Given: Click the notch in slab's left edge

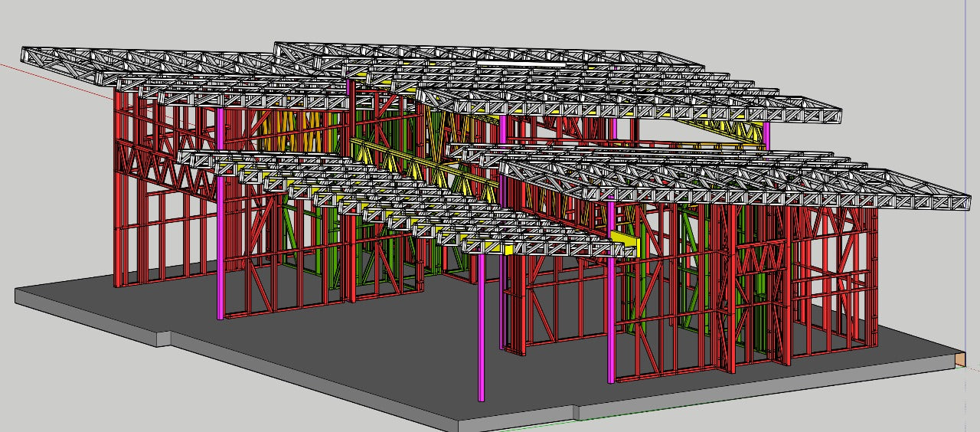Looking at the screenshot, I should pyautogui.click(x=165, y=337).
